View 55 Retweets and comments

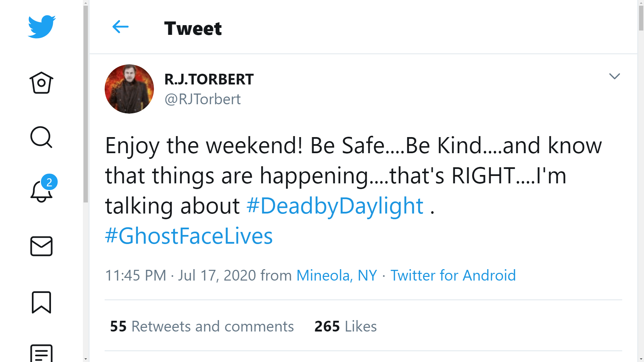coord(202,326)
